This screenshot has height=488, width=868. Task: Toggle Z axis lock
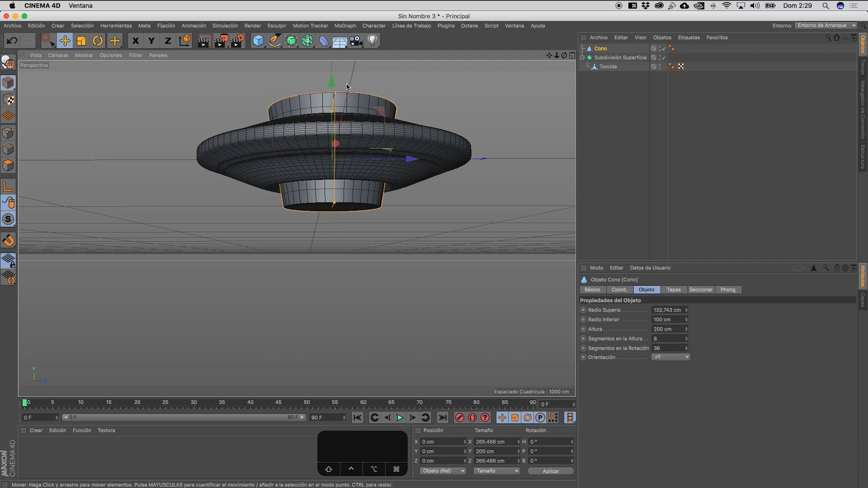click(168, 41)
